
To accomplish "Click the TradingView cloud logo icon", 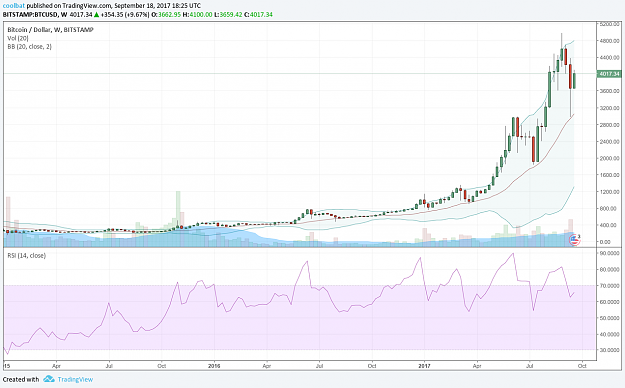I will click(x=49, y=379).
